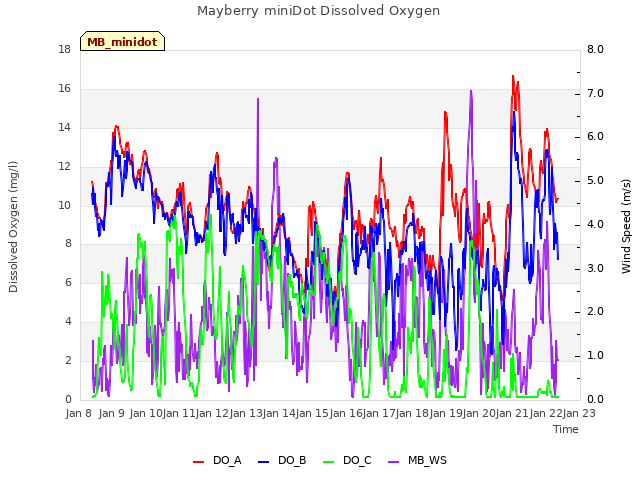Click the Jan 9 date tick label
This screenshot has width=640, height=480.
[x=111, y=413]
